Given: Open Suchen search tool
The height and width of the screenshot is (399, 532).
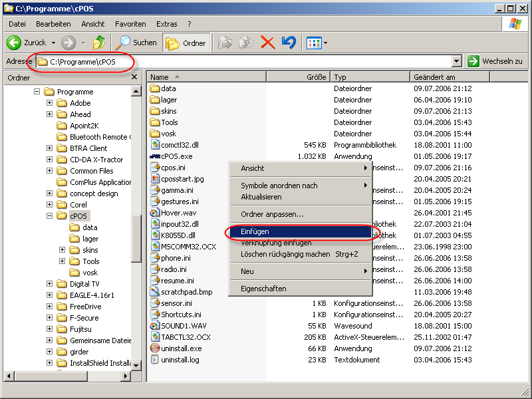Looking at the screenshot, I should click(x=136, y=43).
